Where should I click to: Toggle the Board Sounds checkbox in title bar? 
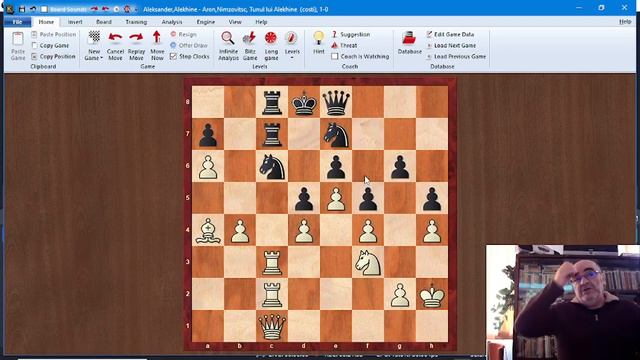(x=44, y=9)
